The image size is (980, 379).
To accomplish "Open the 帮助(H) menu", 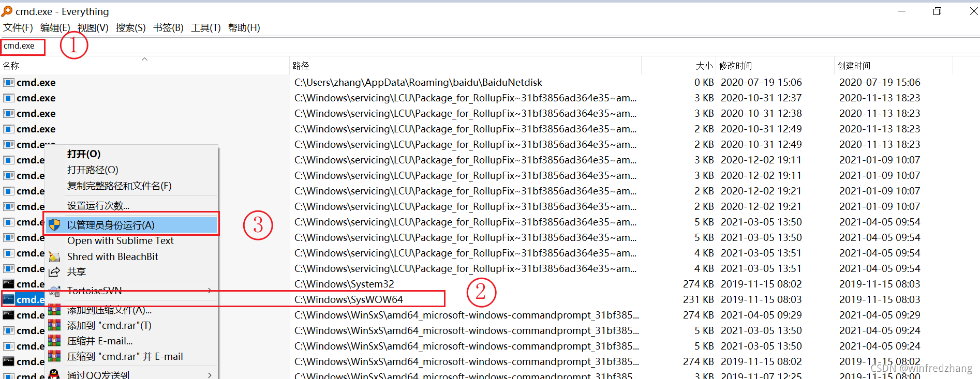I will (244, 27).
